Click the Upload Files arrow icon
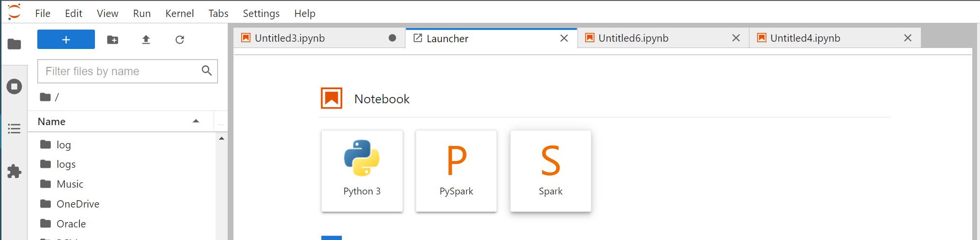The image size is (980, 240). 146,40
